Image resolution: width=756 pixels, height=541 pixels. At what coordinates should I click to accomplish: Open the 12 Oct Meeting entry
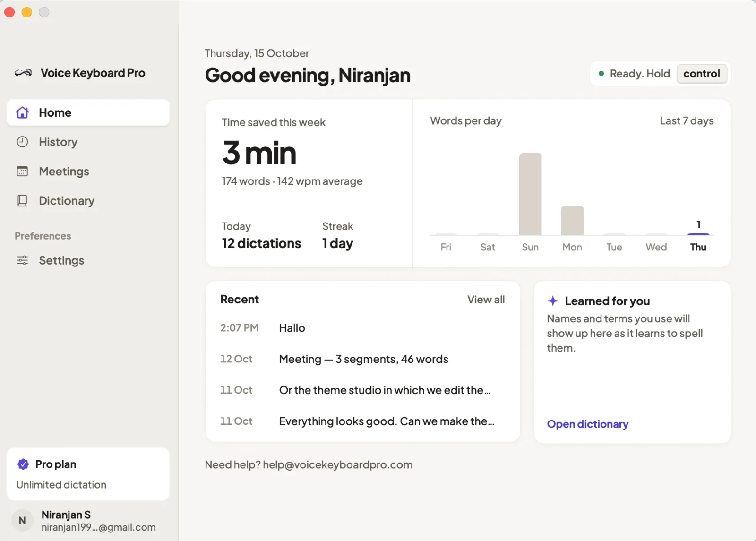click(x=362, y=359)
